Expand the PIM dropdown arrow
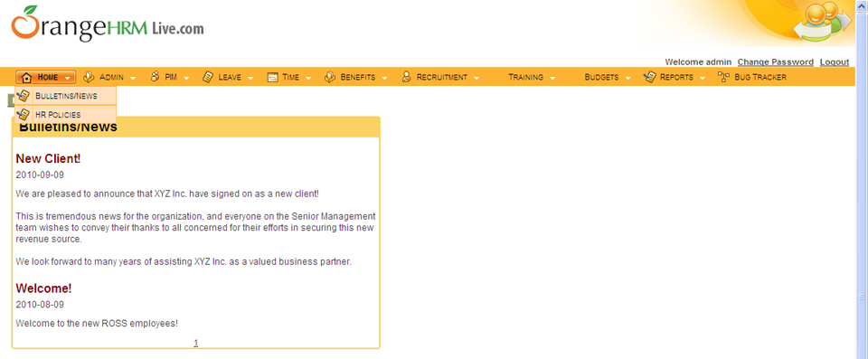 point(186,78)
